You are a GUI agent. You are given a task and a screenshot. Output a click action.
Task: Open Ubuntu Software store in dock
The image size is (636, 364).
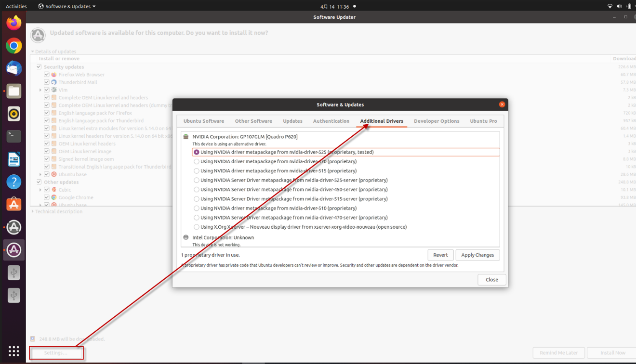(x=14, y=204)
